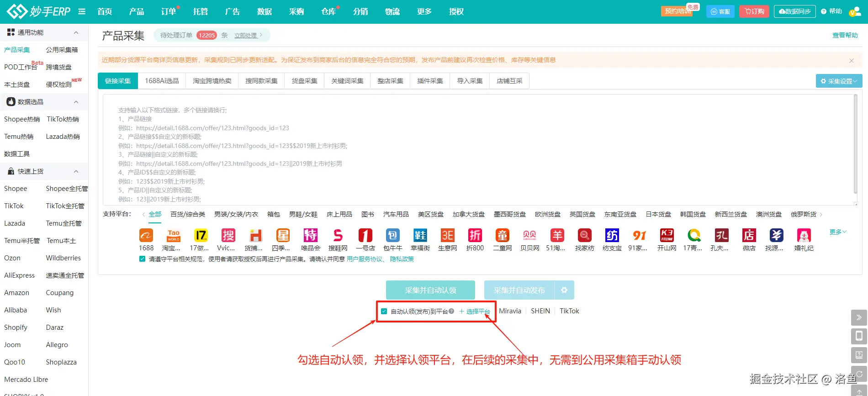Pick the 17做 platform icon
This screenshot has width=868, height=396.
[x=201, y=235]
